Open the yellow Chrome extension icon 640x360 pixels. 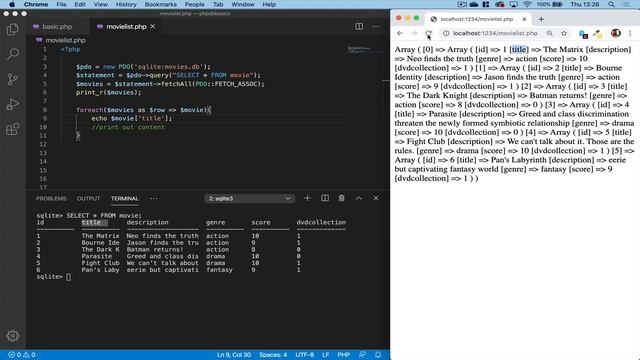598,34
